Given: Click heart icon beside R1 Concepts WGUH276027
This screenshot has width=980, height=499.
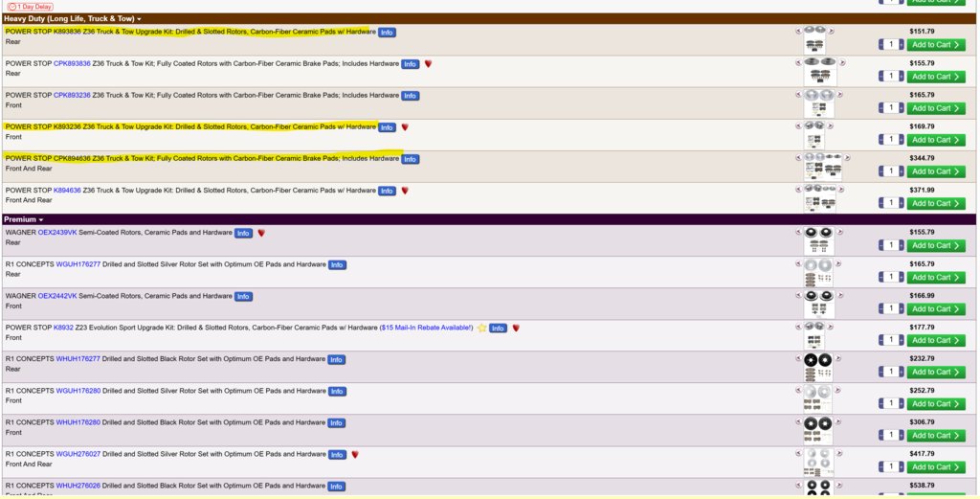Looking at the screenshot, I should (355, 455).
